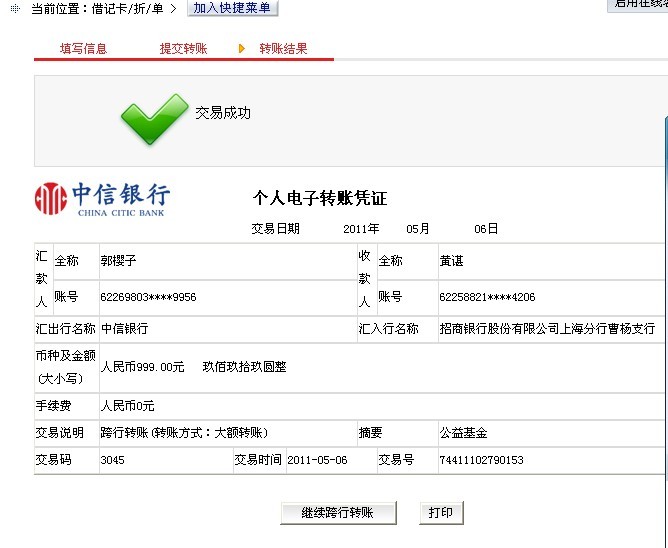
Task: Click the 当前位置 breadcrumb 借记卡/折/单
Action: [127, 9]
